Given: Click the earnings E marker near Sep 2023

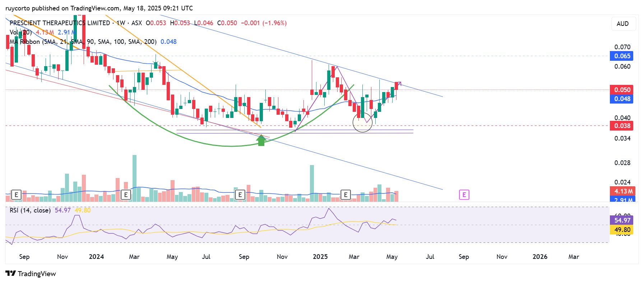Looking at the screenshot, I should click(16, 195).
